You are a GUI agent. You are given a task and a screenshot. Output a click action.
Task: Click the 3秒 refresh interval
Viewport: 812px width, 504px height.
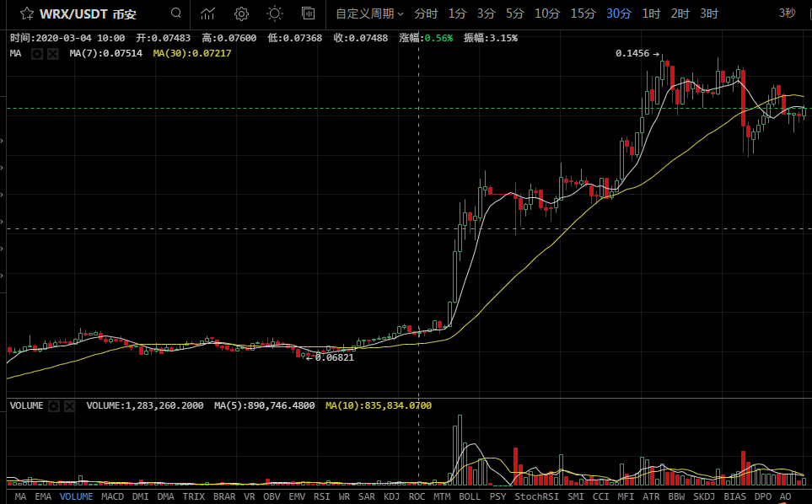tap(788, 13)
